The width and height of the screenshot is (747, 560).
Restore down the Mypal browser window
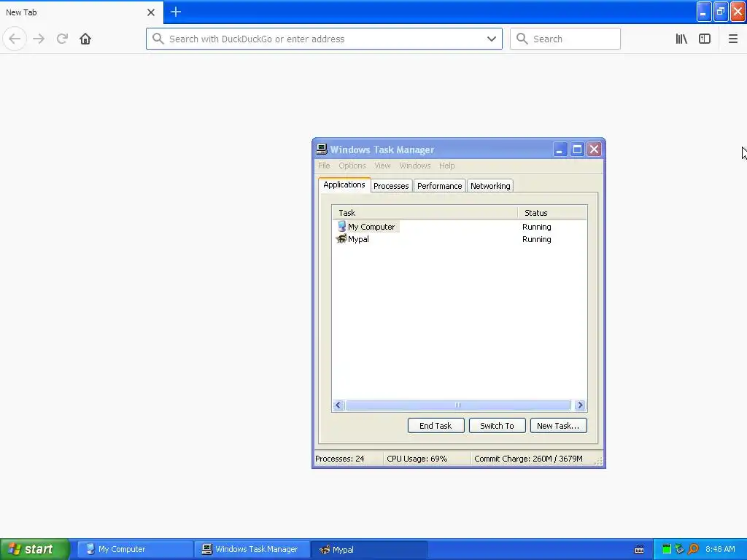click(x=721, y=12)
